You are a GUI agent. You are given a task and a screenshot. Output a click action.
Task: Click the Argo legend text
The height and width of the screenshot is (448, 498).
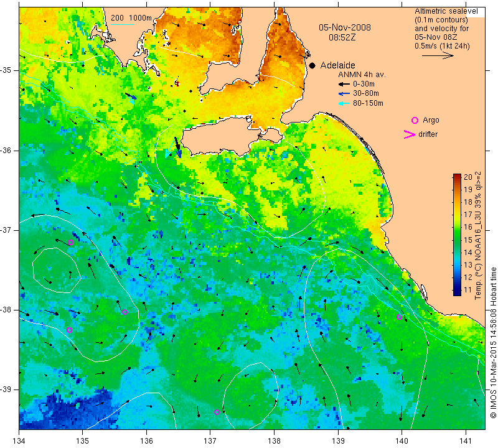point(431,120)
